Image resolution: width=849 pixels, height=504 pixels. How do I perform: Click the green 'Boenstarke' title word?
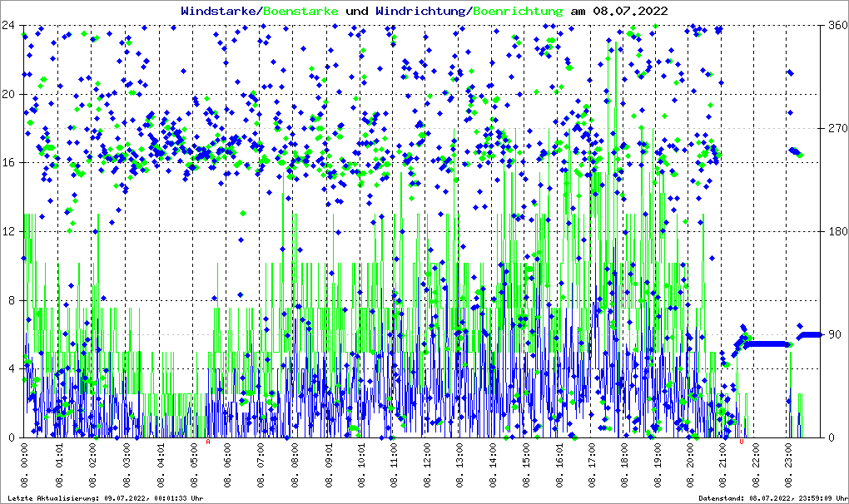coord(300,11)
